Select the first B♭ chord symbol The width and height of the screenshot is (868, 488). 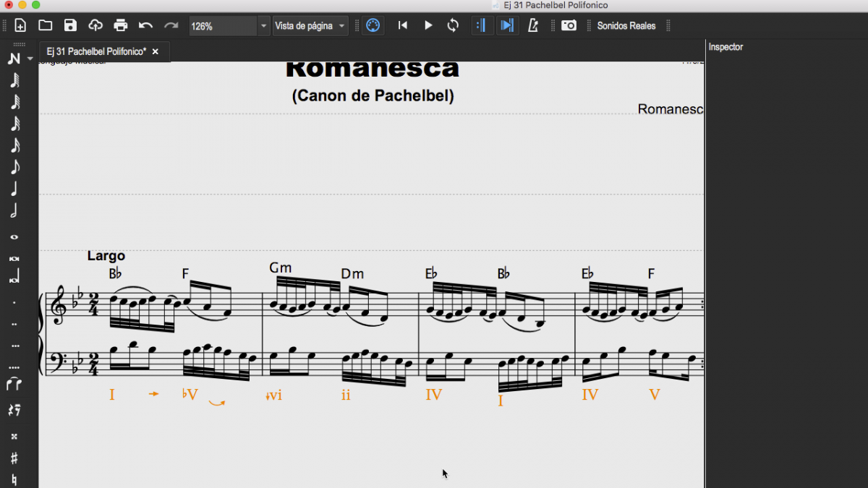(x=116, y=274)
